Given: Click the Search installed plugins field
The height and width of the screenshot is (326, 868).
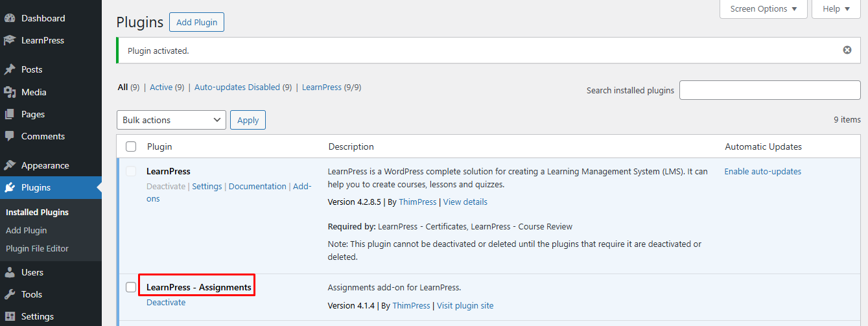Looking at the screenshot, I should tap(770, 90).
